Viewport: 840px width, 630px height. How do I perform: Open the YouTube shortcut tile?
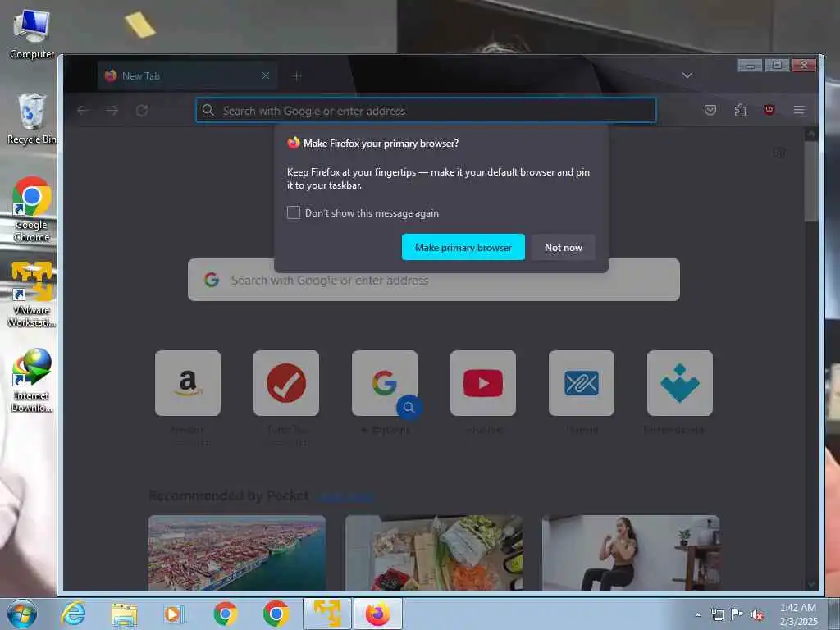click(x=483, y=383)
